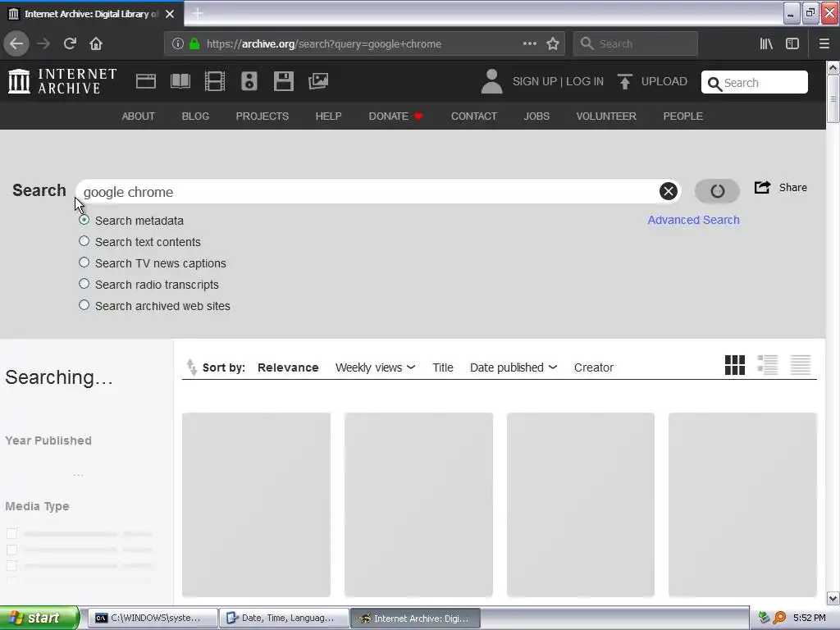Open page actions three-dot menu
The image size is (840, 630).
[529, 44]
